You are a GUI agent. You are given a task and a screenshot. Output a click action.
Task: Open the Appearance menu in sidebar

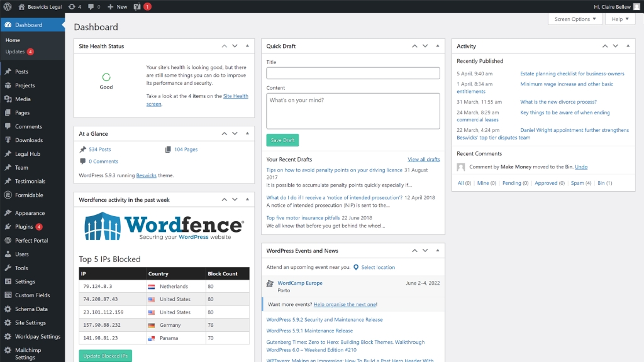[x=30, y=213]
